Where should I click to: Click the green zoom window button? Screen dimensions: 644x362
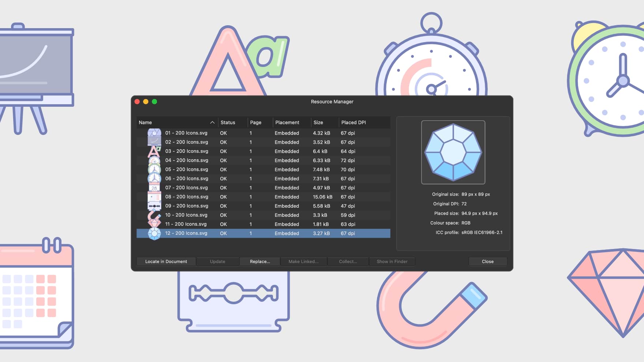(x=154, y=102)
